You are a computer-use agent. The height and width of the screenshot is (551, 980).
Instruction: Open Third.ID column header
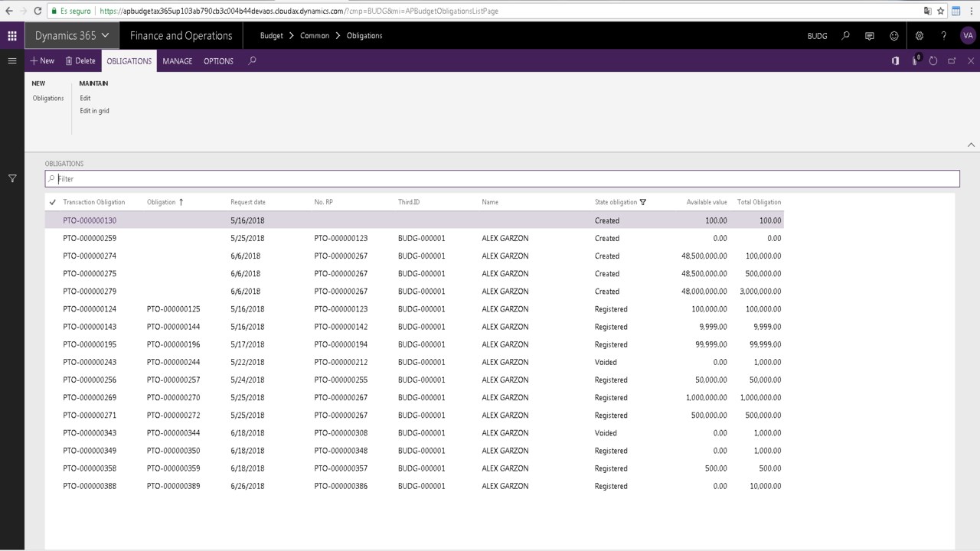pos(409,202)
